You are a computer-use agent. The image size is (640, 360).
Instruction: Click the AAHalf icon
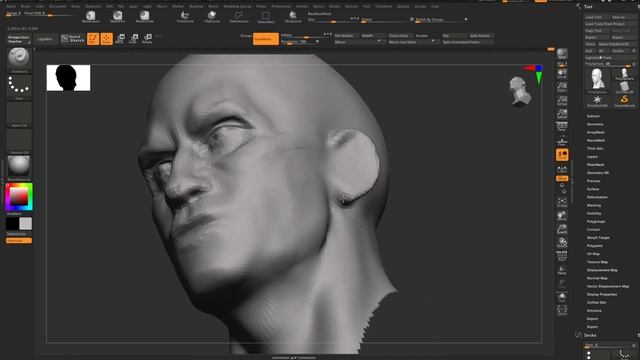click(x=562, y=114)
